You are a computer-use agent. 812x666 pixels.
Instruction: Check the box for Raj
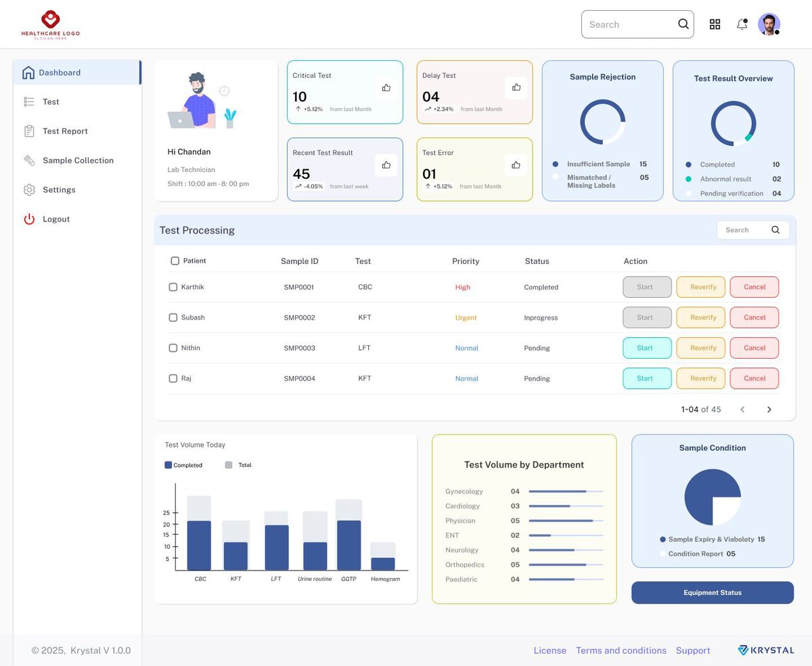(x=173, y=378)
